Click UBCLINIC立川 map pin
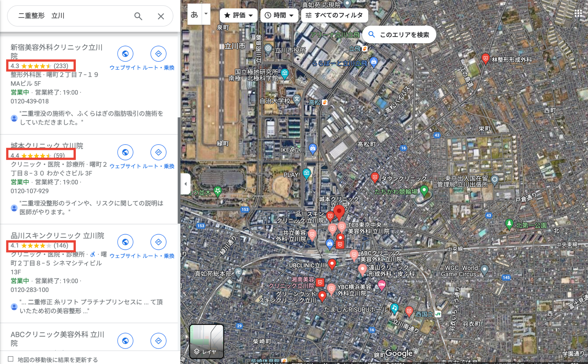 tap(332, 264)
